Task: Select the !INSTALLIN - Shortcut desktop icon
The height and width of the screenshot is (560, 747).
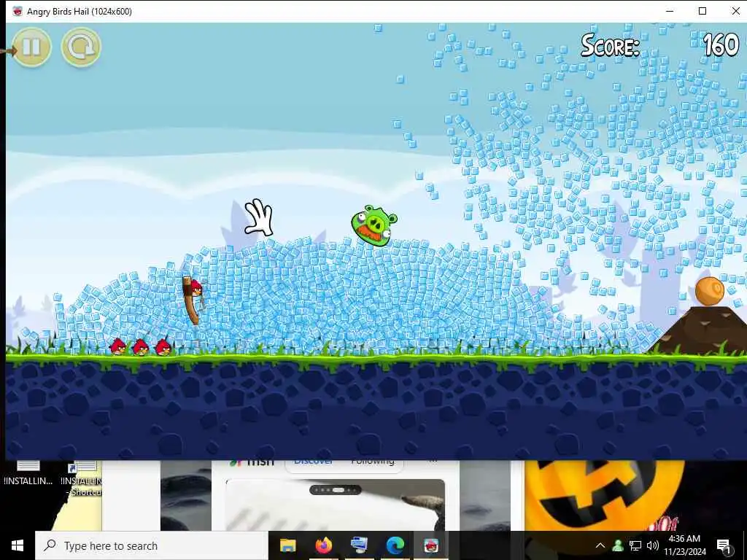Action: (82, 478)
